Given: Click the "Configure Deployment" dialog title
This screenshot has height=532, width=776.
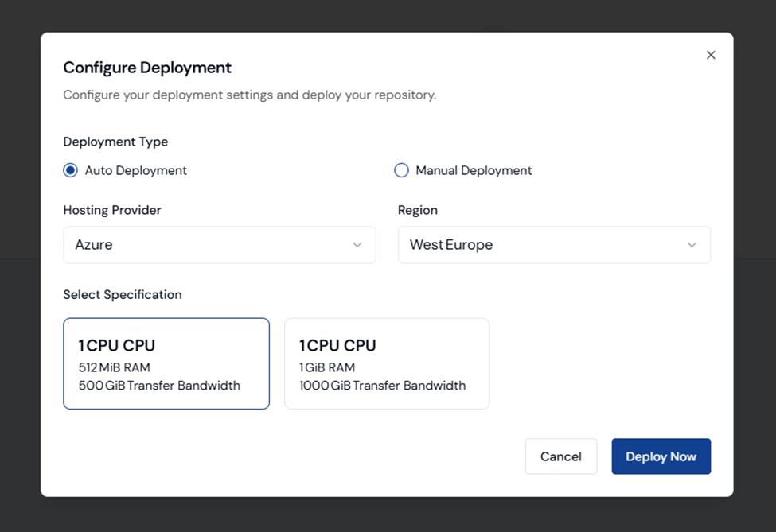Looking at the screenshot, I should coord(147,68).
